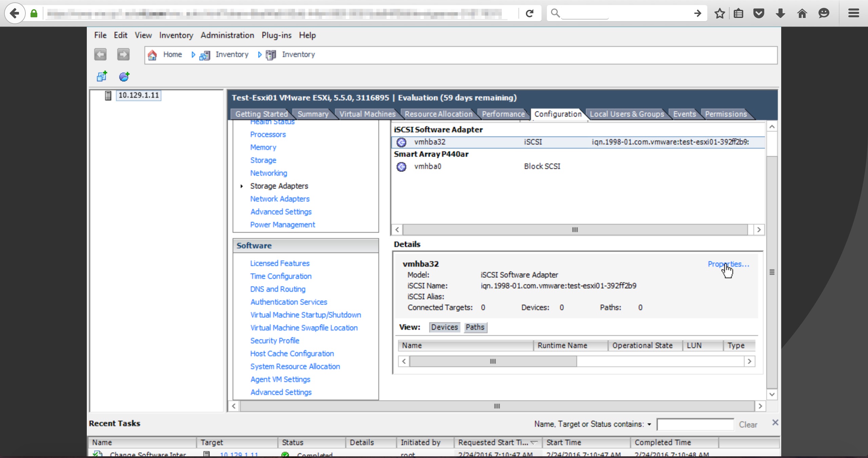Screen dimensions: 868x458
Task: Click the vmhba0 Block SCSI adapter icon
Action: coord(401,167)
